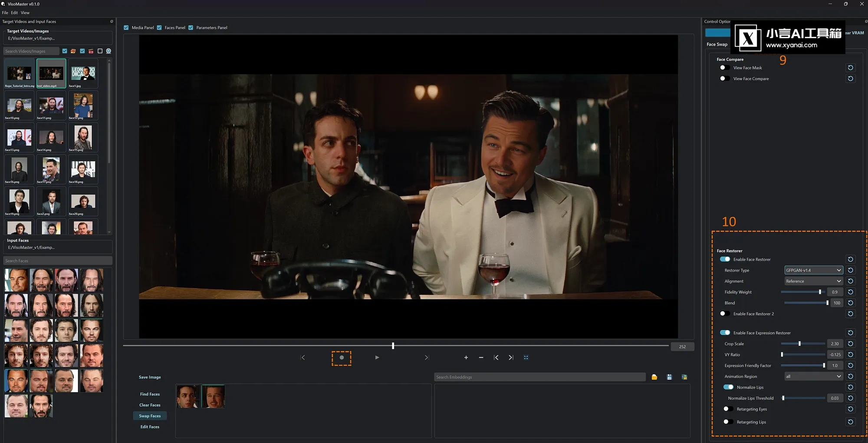
Task: Jump to the next marker
Action: click(511, 357)
